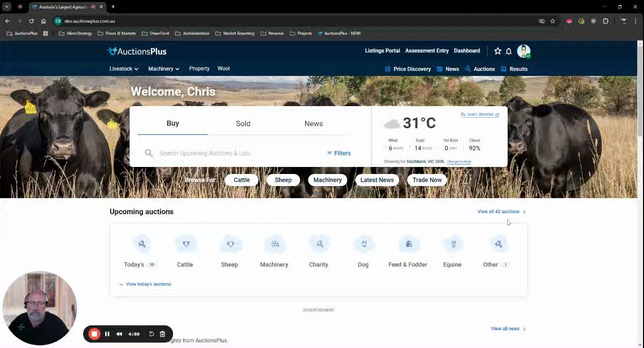Open the MicroStrategy bookmarks folder
644x348 pixels.
click(75, 33)
